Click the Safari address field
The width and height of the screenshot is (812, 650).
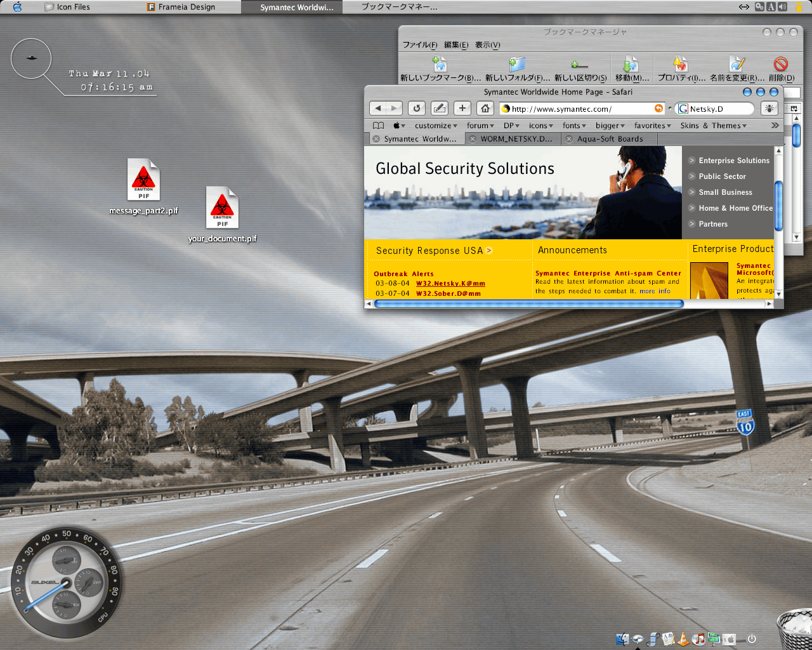581,109
